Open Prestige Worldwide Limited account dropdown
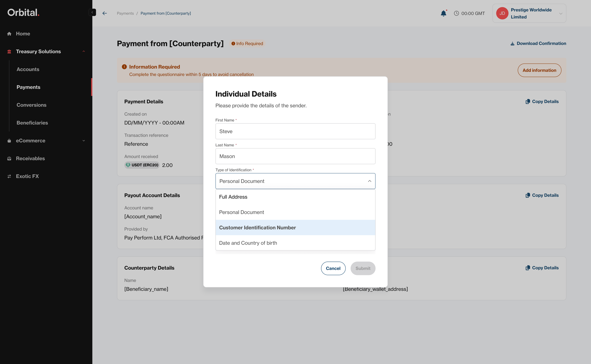Viewport: 591px width, 364px height. click(x=561, y=13)
